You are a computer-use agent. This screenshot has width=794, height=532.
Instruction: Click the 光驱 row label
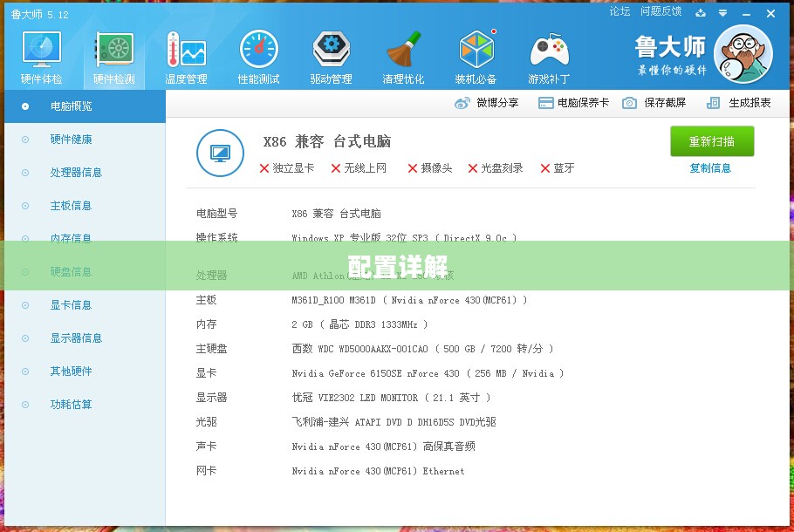pyautogui.click(x=206, y=422)
